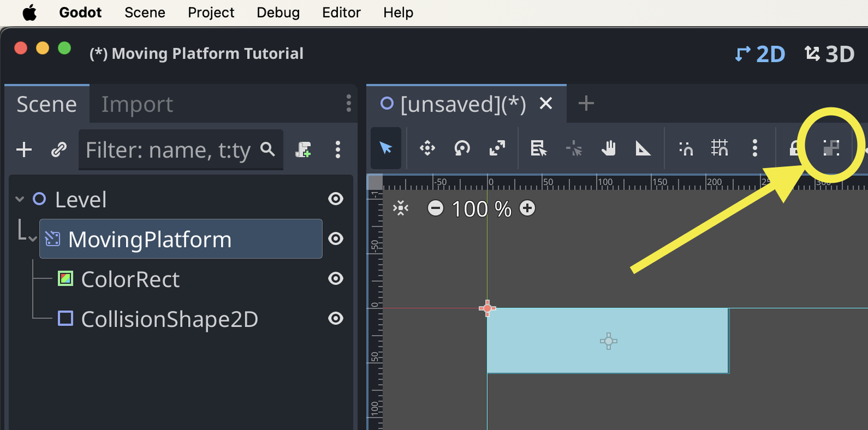This screenshot has width=868, height=430.
Task: Switch to 3D workspace
Action: 829,54
